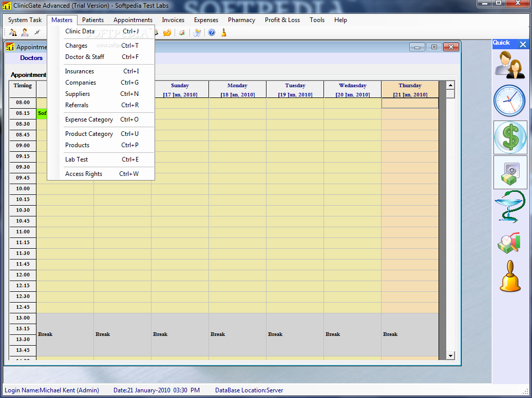The image size is (532, 398).
Task: Choose Charges in the Masters menu
Action: (x=101, y=46)
